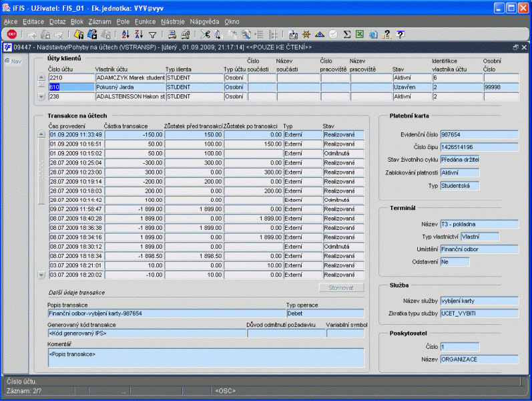Open the Záznam menu

click(x=99, y=21)
